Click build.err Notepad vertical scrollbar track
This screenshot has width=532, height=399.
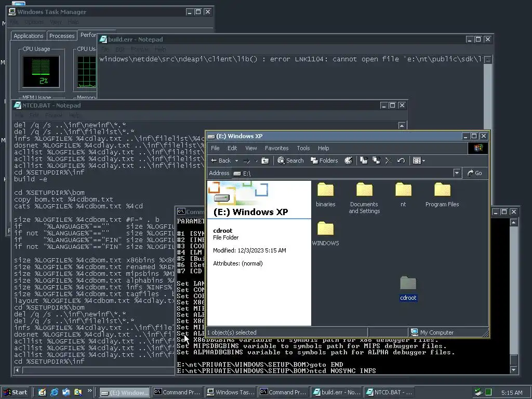click(x=487, y=97)
